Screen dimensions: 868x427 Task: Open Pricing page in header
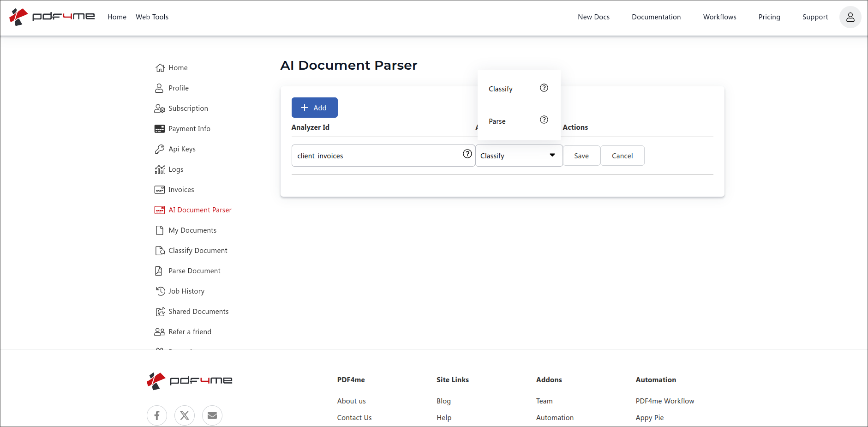click(x=769, y=17)
